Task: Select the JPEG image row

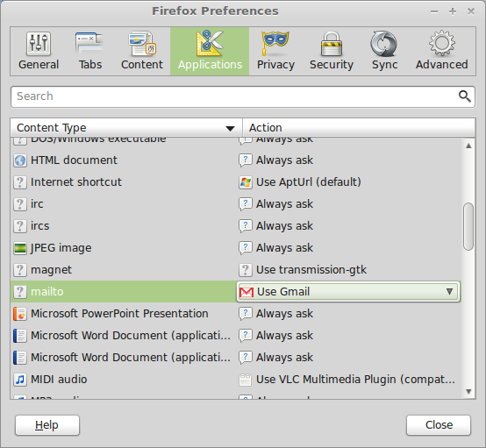Action: point(236,248)
